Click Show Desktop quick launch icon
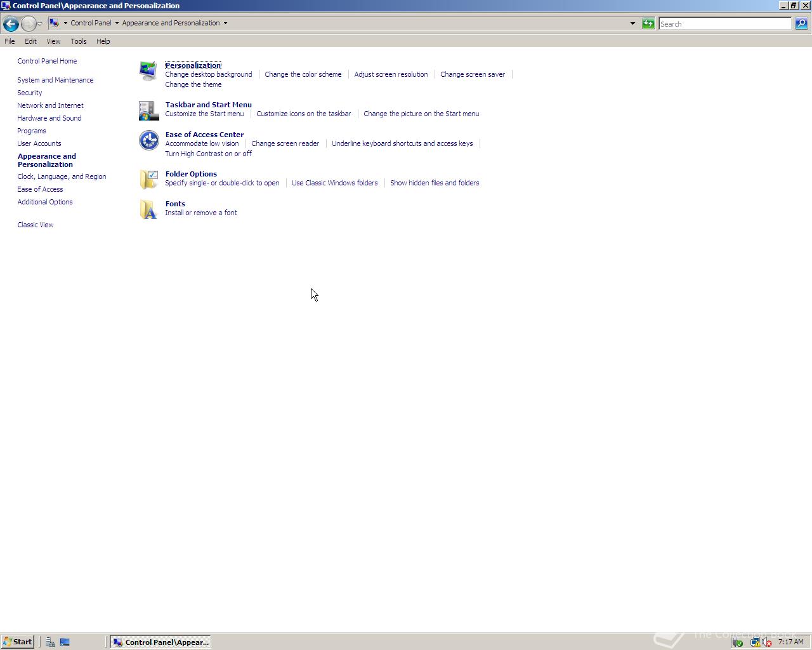 65,642
